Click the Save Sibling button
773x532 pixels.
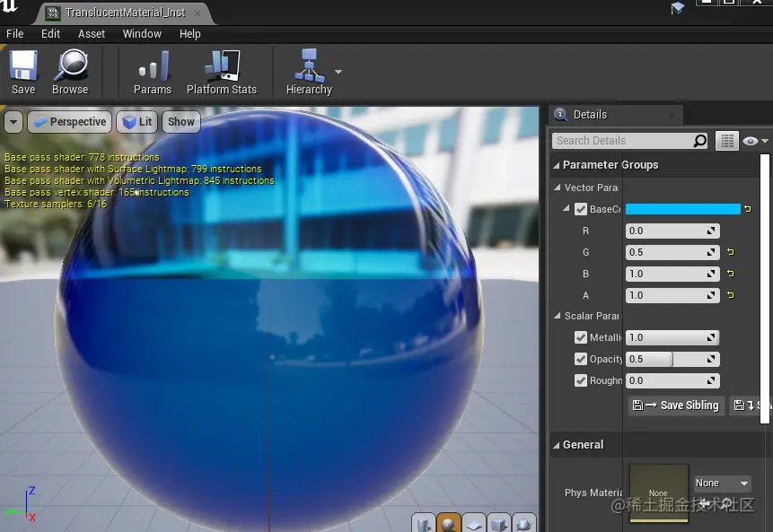tap(676, 406)
